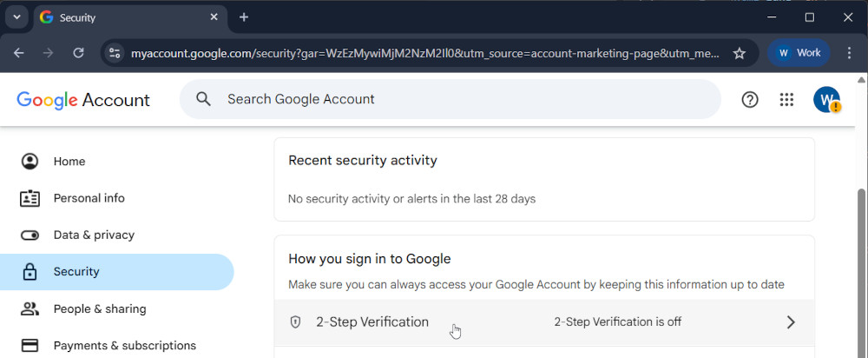Click the Google Account logo
The width and height of the screenshot is (868, 358).
[x=83, y=100]
